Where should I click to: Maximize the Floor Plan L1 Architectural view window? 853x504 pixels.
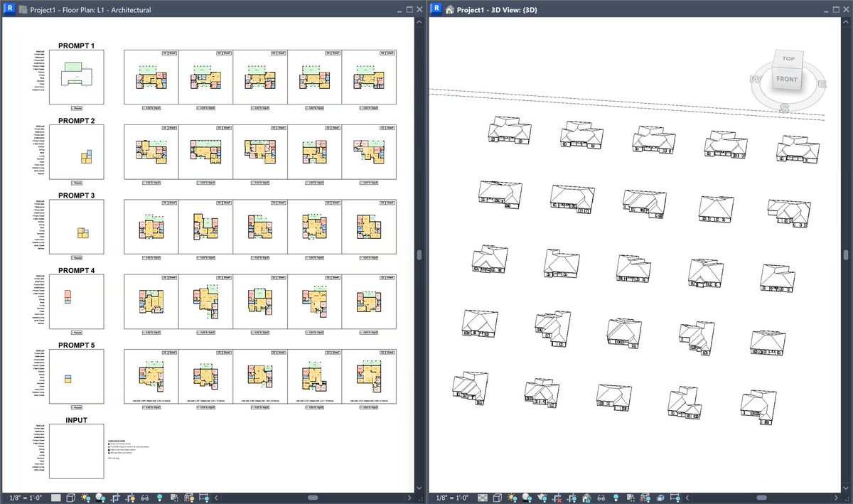pyautogui.click(x=409, y=9)
